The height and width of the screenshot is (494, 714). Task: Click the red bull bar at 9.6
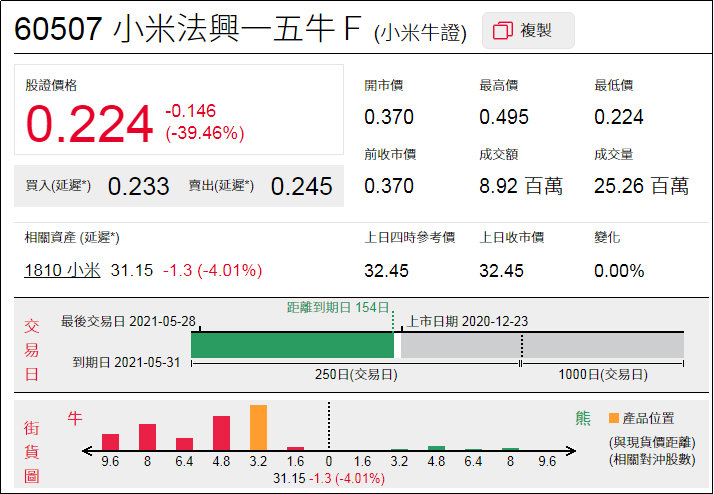pyautogui.click(x=110, y=442)
